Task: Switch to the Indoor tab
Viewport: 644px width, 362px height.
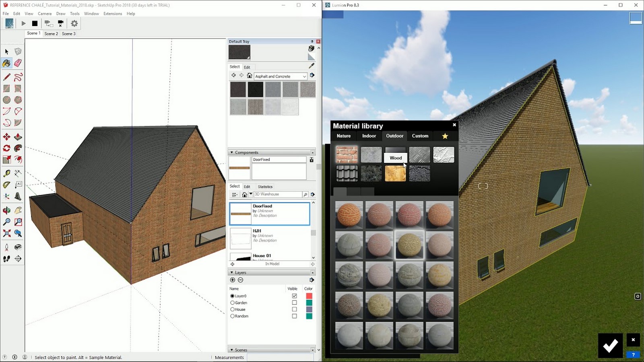Action: tap(369, 136)
